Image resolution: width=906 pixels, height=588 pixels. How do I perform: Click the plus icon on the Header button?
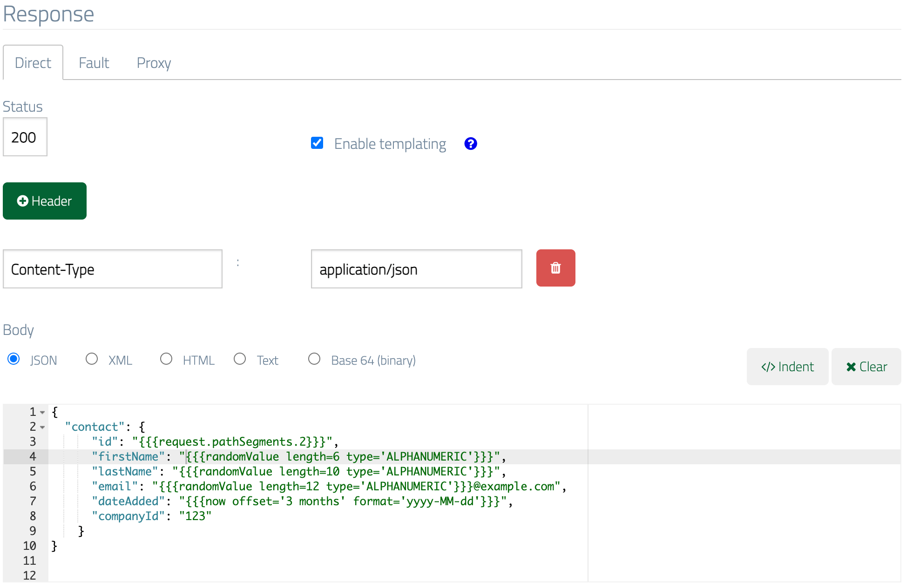(23, 201)
